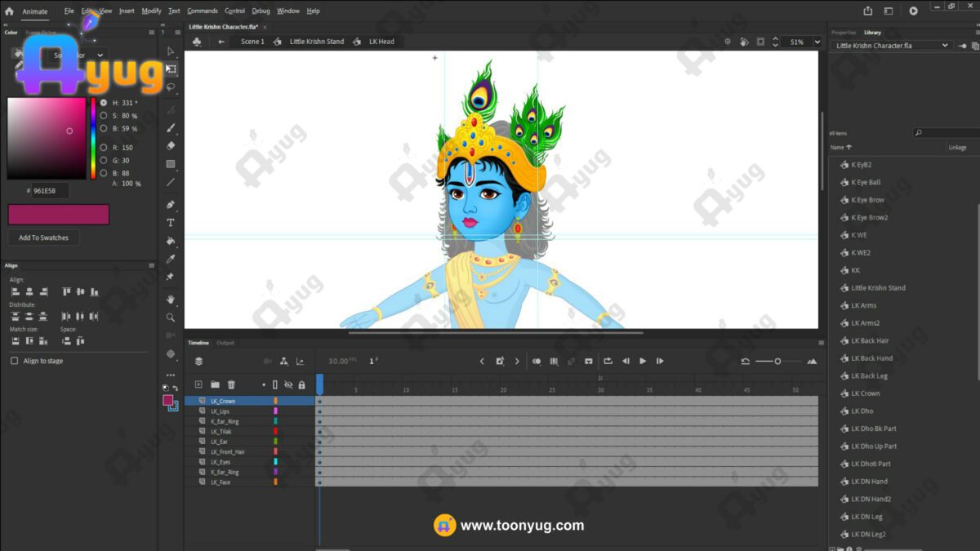Open the Modify menu
This screenshot has height=551, width=980.
[x=151, y=11]
